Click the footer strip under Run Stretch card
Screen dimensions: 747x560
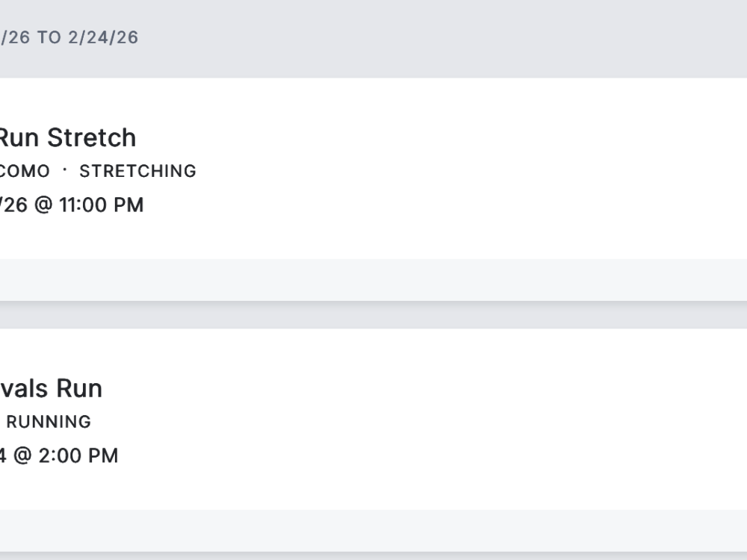373,280
